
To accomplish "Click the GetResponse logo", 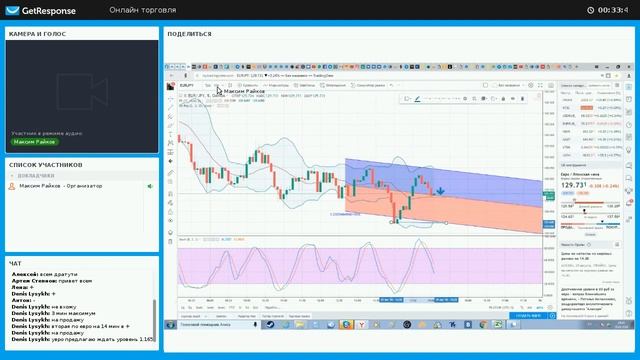I will 40,10.
